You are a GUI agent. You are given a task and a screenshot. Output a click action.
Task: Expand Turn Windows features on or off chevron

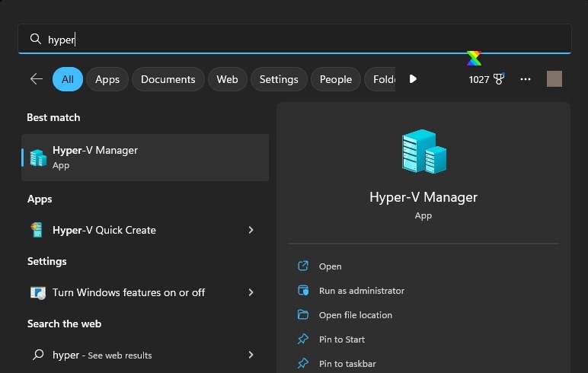251,292
